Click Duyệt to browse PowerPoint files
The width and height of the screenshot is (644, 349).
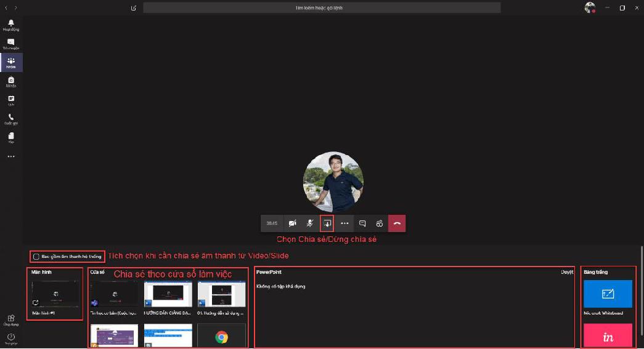pyautogui.click(x=566, y=271)
